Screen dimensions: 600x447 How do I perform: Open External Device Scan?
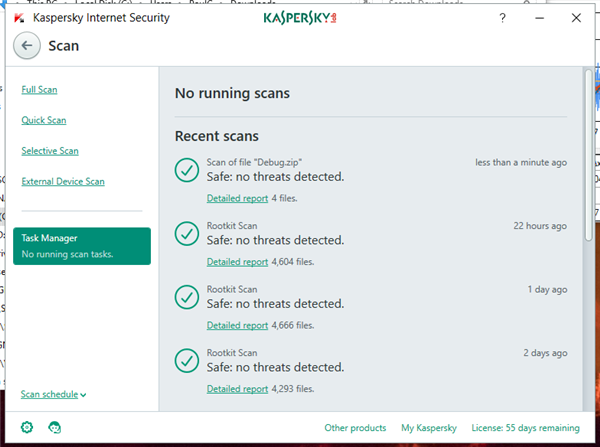click(x=63, y=181)
